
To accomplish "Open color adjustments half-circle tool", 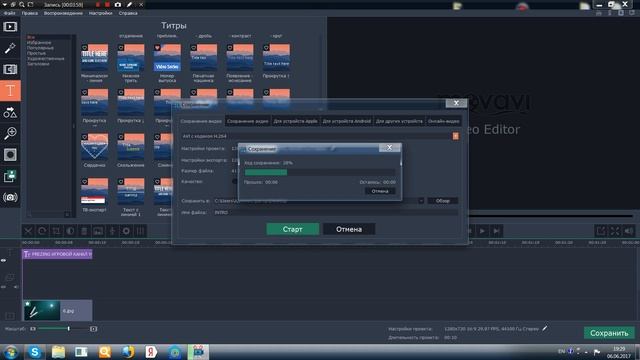I will [70, 231].
